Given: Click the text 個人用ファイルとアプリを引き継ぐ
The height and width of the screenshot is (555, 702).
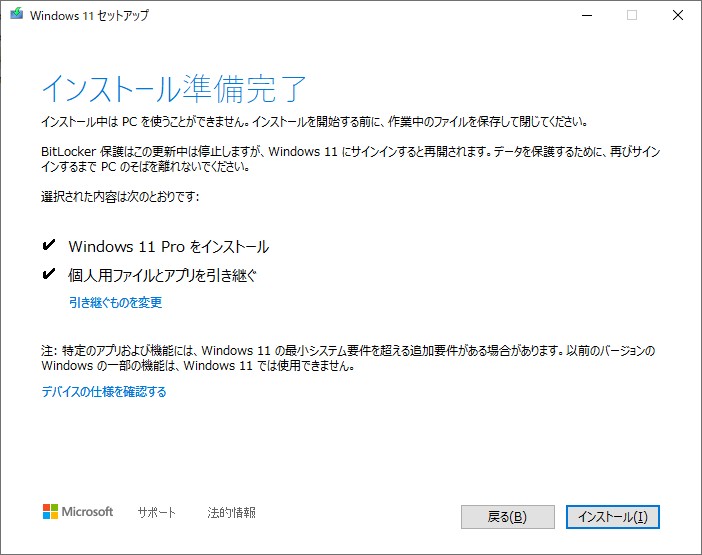Looking at the screenshot, I should pyautogui.click(x=163, y=275).
